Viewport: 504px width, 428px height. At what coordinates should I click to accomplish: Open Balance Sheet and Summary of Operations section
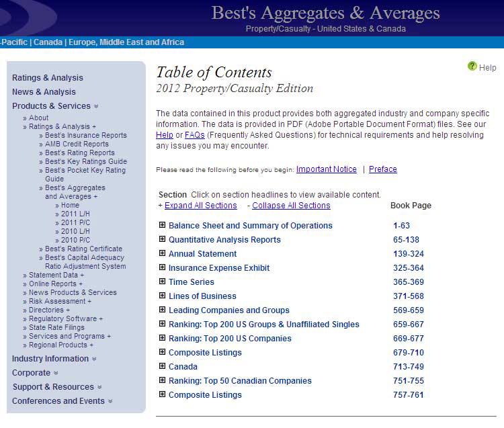coord(251,226)
